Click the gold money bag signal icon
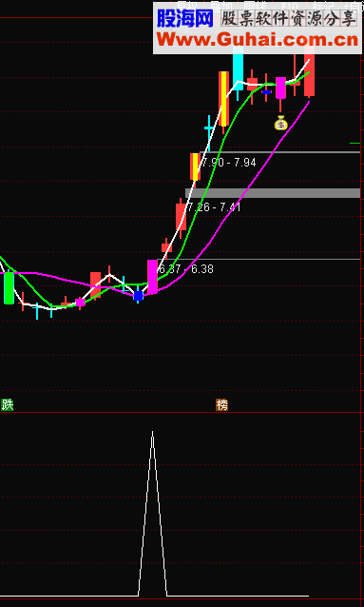Image resolution: width=364 pixels, height=607 pixels. tap(281, 123)
